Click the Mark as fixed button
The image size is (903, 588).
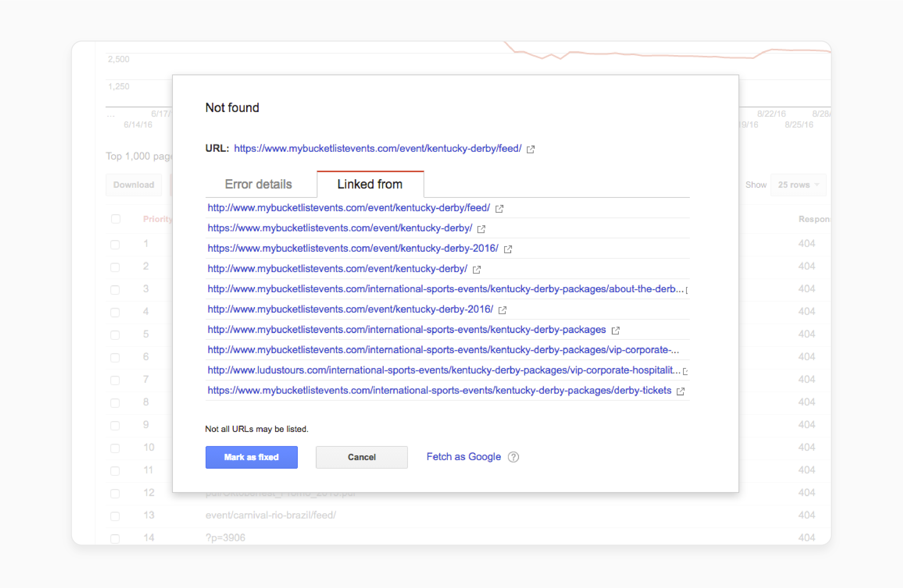[x=251, y=457]
